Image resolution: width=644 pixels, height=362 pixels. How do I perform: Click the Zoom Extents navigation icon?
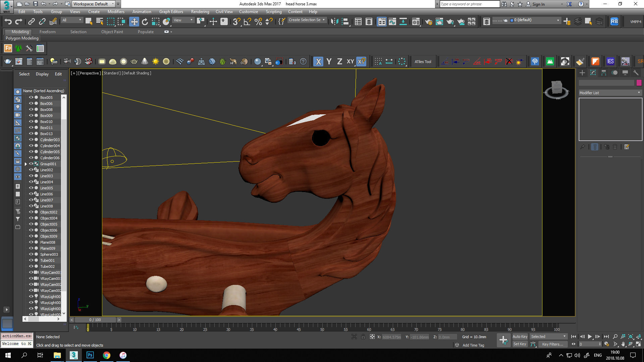coord(631,337)
